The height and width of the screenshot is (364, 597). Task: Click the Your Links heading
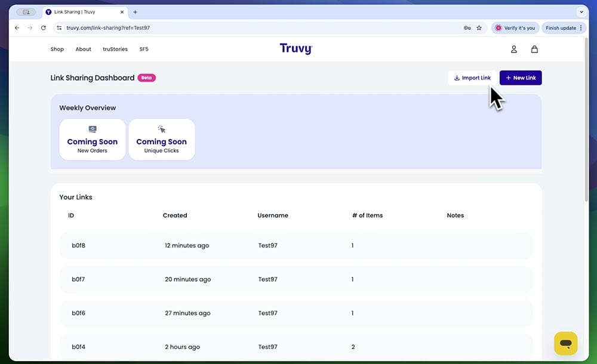pos(76,198)
